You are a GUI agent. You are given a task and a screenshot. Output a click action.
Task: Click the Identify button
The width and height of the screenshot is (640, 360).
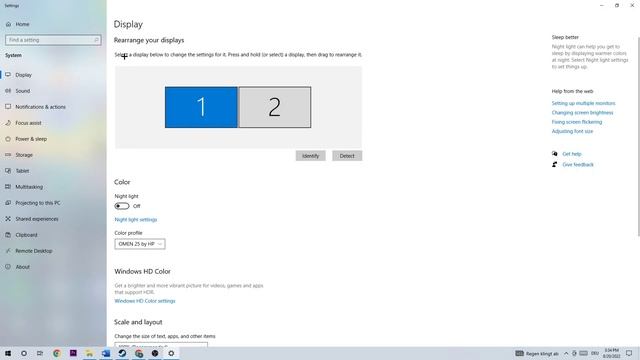[311, 156]
